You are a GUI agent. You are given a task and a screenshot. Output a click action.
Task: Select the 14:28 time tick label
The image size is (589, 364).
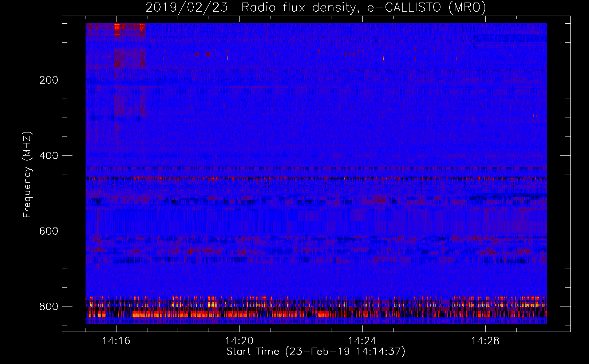click(x=485, y=341)
